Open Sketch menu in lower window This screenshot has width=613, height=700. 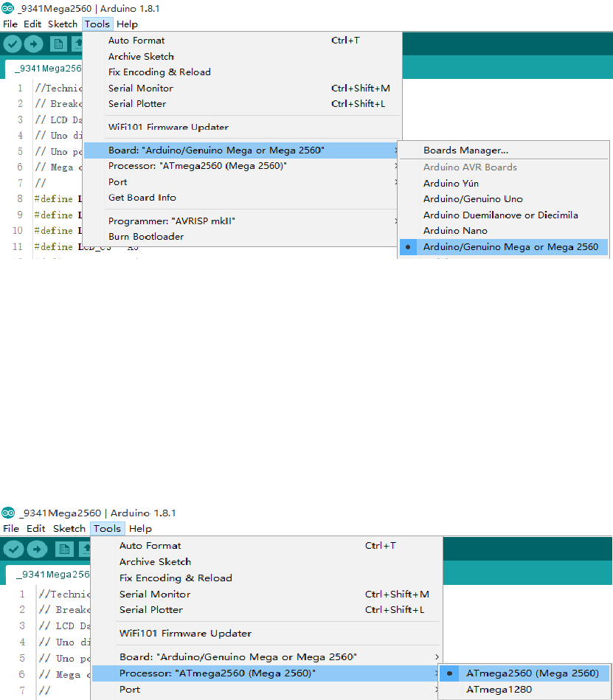[69, 529]
